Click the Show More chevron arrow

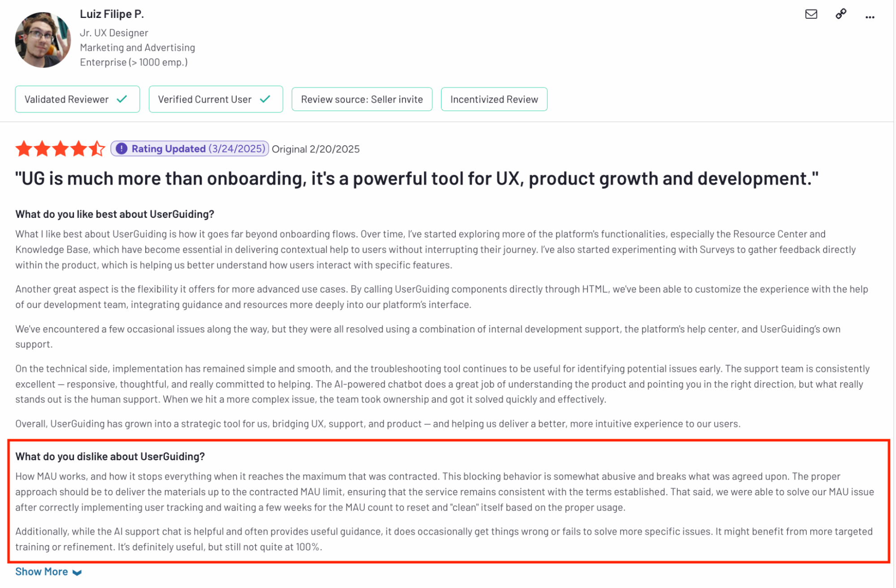click(77, 572)
